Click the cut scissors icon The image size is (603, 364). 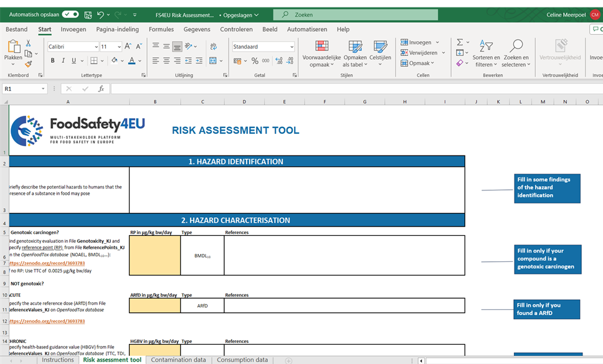pos(29,43)
